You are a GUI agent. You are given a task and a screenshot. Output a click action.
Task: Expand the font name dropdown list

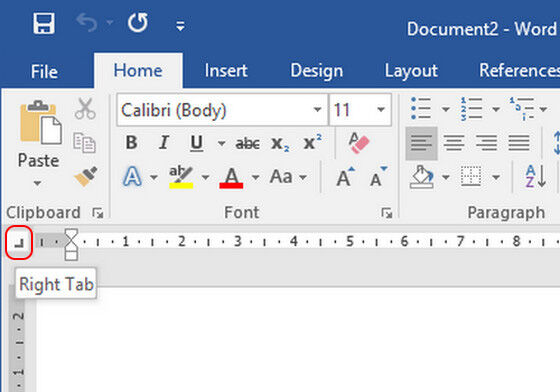click(x=317, y=109)
